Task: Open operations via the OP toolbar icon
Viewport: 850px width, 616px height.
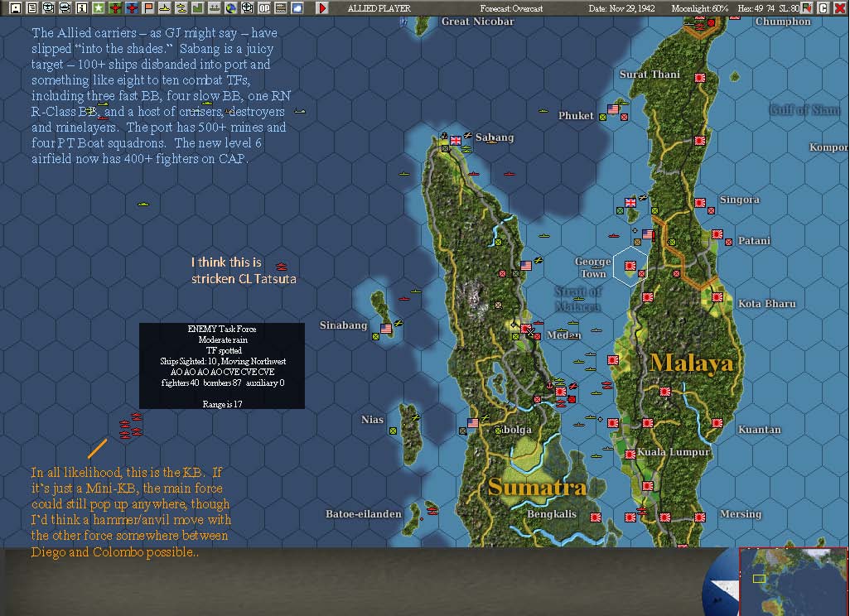Action: pos(263,7)
